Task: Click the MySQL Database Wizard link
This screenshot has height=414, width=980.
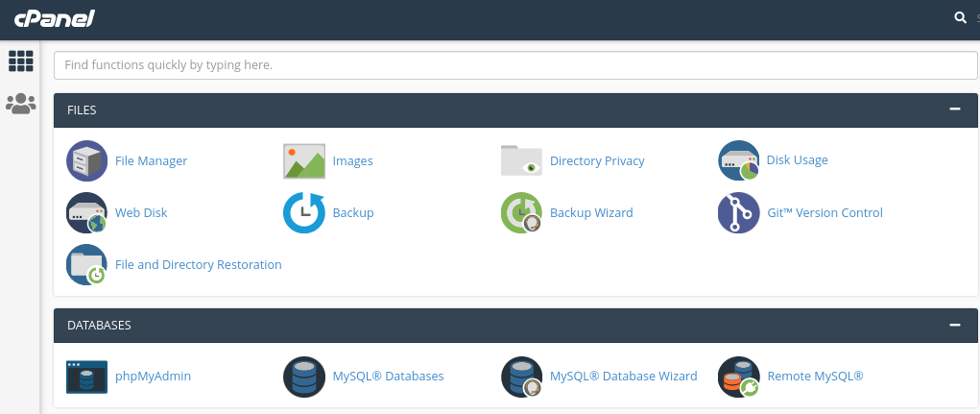Action: (x=623, y=377)
